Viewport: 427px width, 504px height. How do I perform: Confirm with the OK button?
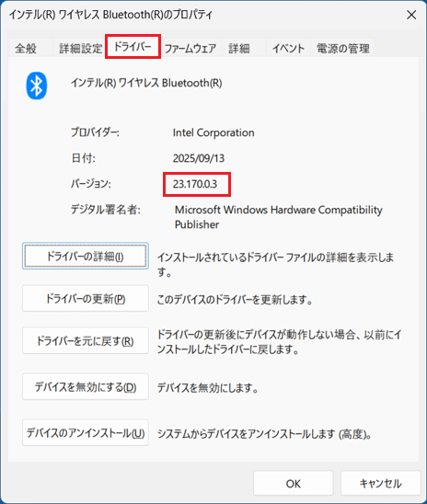pyautogui.click(x=294, y=484)
